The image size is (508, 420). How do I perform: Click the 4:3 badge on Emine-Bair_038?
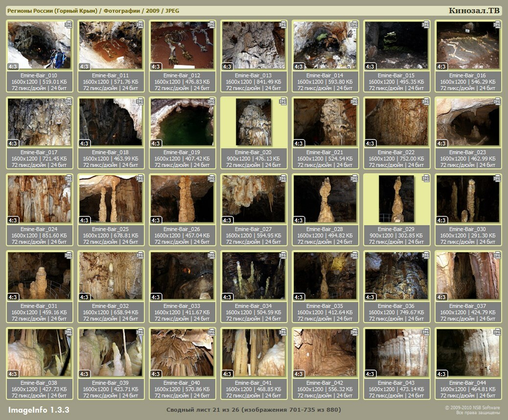pyautogui.click(x=13, y=374)
